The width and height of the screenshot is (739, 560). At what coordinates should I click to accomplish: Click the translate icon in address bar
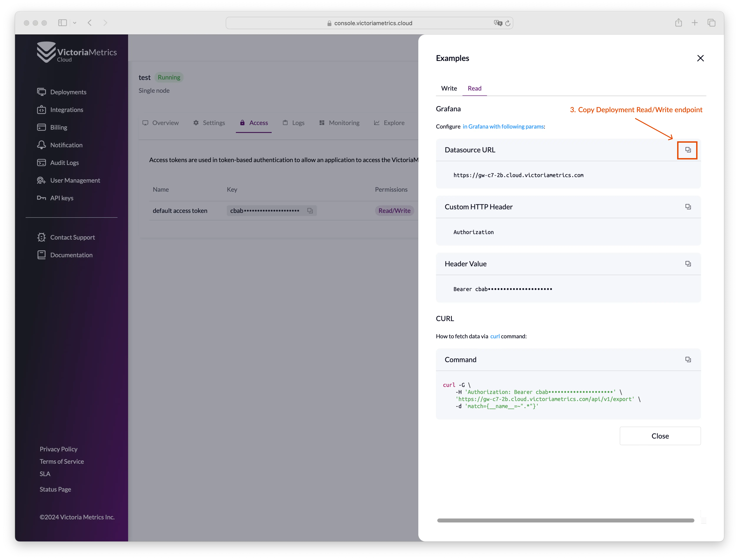pos(498,23)
